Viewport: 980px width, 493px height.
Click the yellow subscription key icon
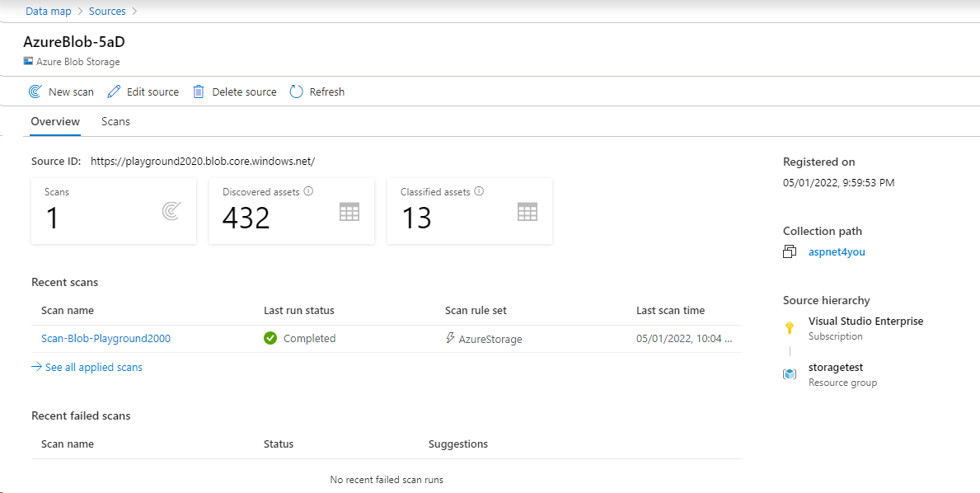tap(790, 327)
